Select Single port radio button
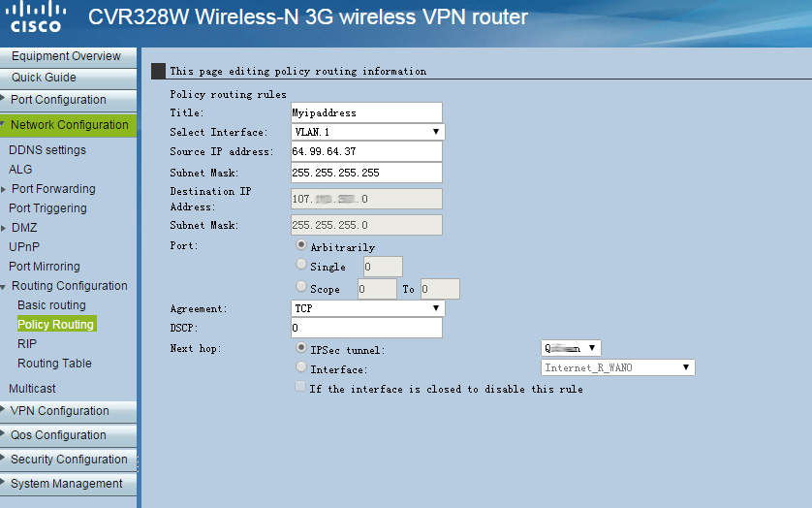Screen dimensions: 812x508 [x=301, y=265]
